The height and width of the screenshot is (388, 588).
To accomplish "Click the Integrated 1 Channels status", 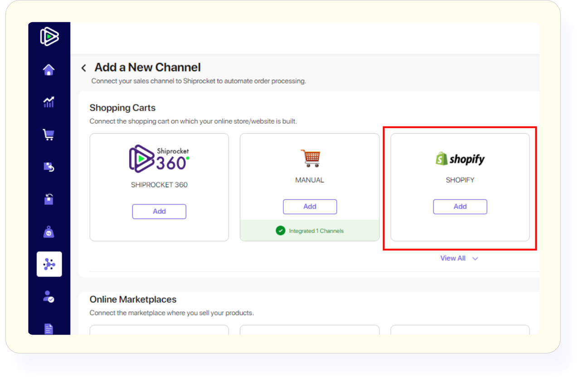I will [316, 231].
